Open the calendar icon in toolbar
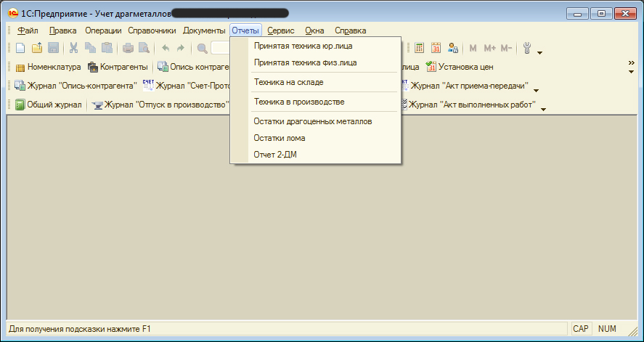The height and width of the screenshot is (342, 644). click(x=436, y=49)
